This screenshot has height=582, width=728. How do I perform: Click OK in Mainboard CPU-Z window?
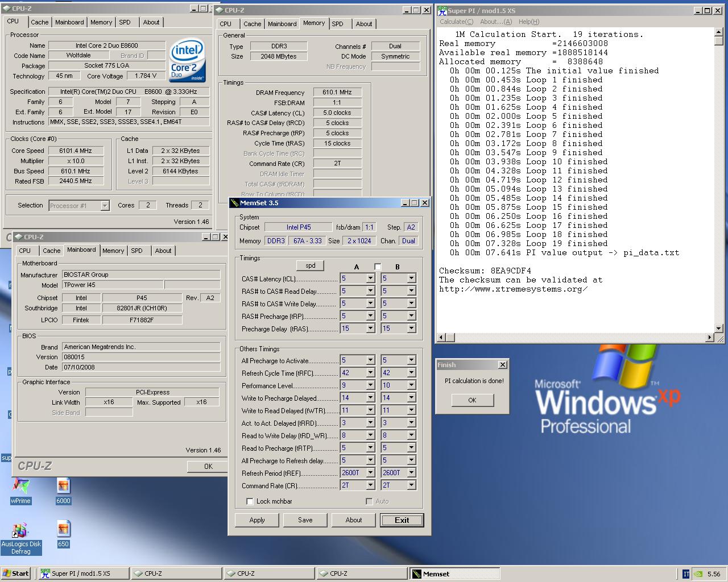(208, 466)
